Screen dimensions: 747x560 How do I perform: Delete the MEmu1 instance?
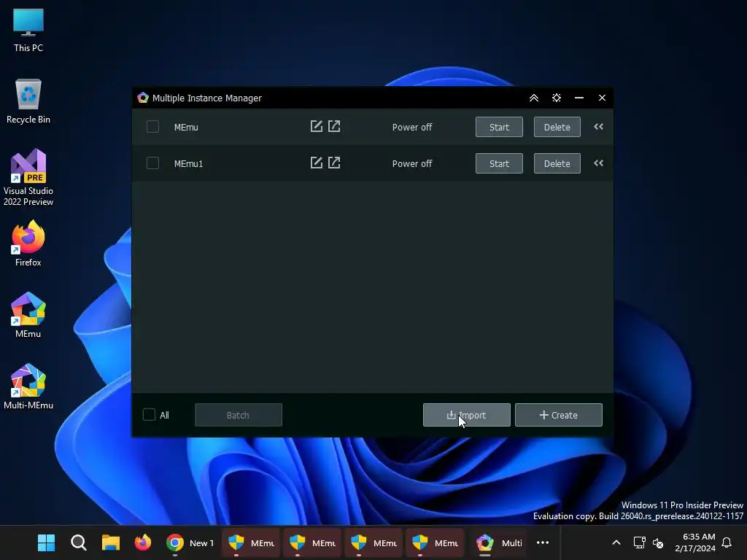557,163
